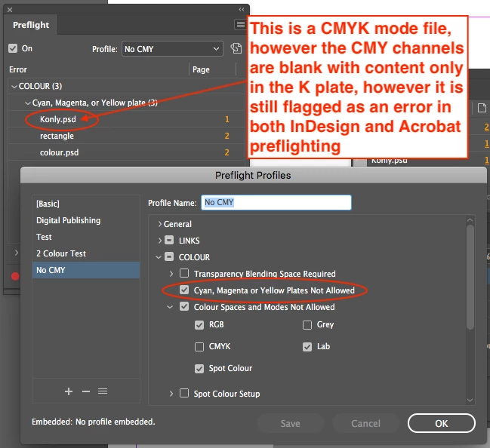Screen dimensions: 490x448
Task: Expand the Info section arrow in Preflight panel
Action: [x=17, y=252]
